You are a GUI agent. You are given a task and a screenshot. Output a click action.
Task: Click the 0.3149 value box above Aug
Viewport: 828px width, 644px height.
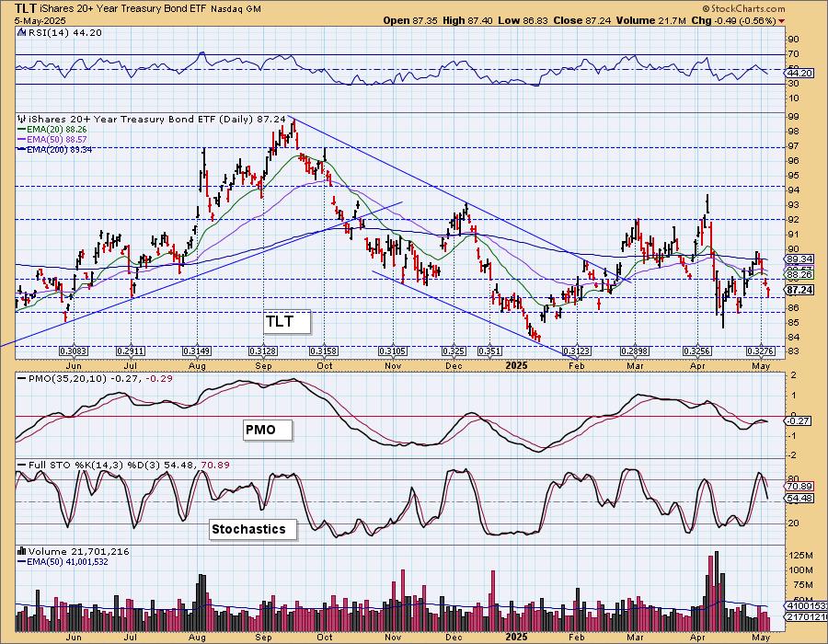[197, 351]
